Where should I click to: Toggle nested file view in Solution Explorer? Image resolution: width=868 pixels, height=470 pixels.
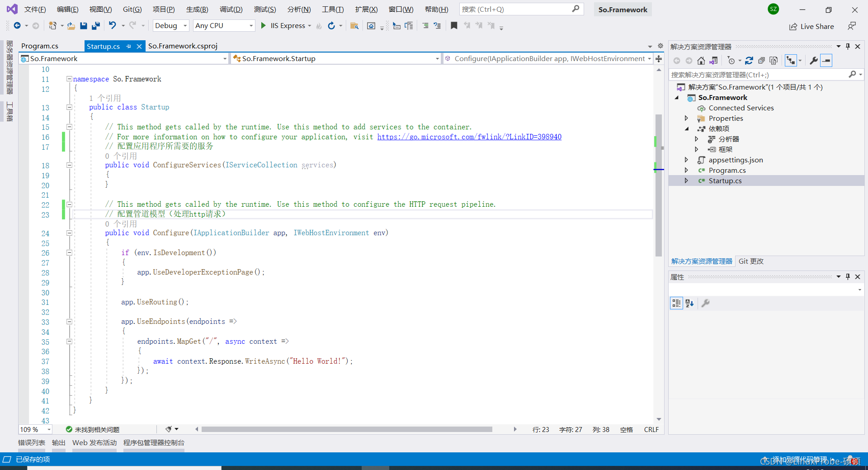point(791,61)
